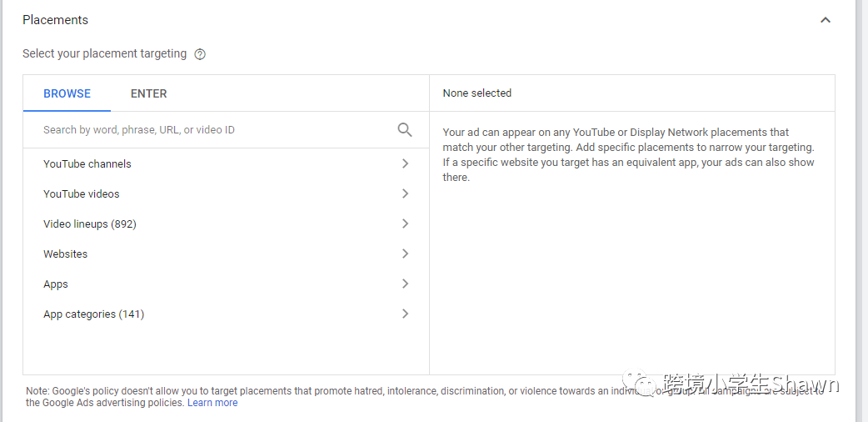Collapse the Placements section chevron

click(826, 20)
